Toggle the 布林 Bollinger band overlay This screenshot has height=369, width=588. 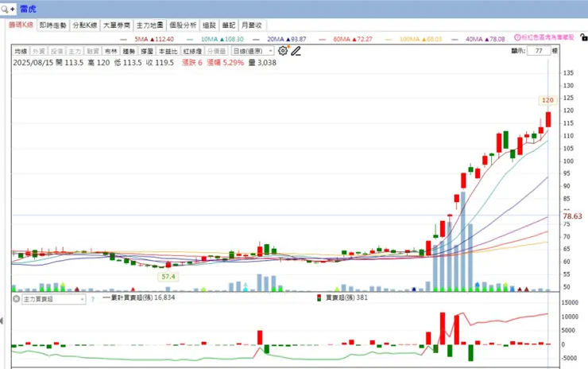110,51
